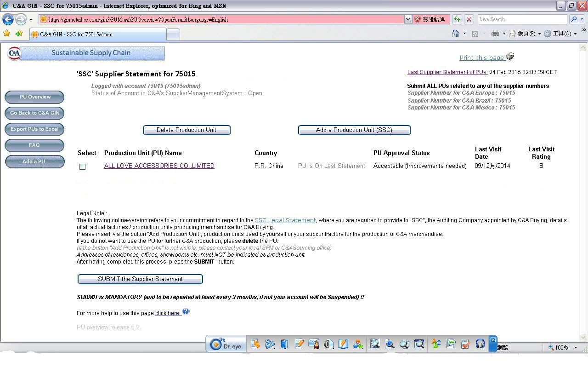Click in the Live Search input field

click(521, 19)
